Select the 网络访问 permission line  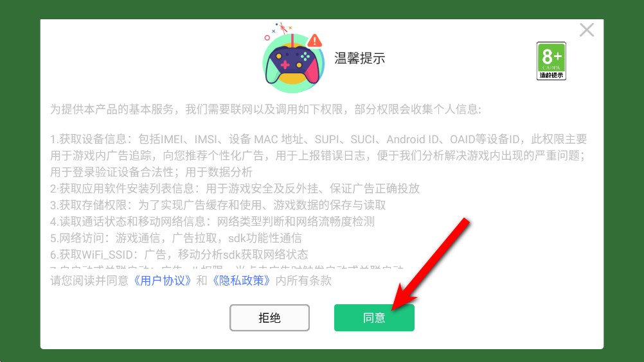tap(176, 237)
